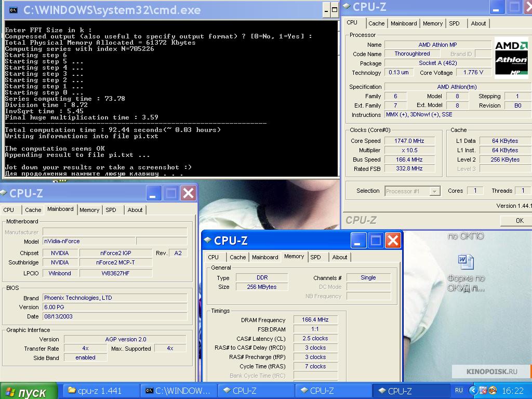Click the southbridge field nForce2 MCP-T
This screenshot has height=399, width=532.
point(116,262)
